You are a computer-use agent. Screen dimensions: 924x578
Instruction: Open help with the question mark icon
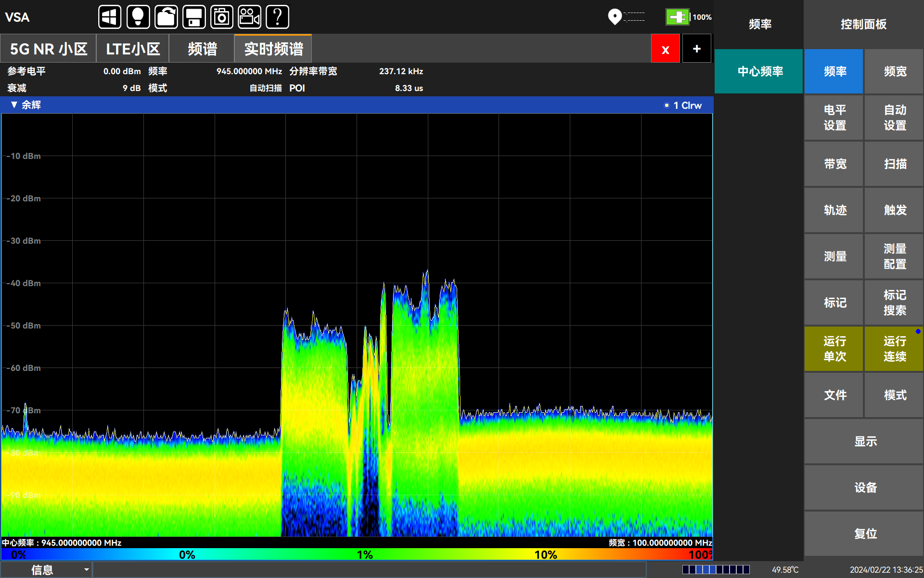coord(277,17)
